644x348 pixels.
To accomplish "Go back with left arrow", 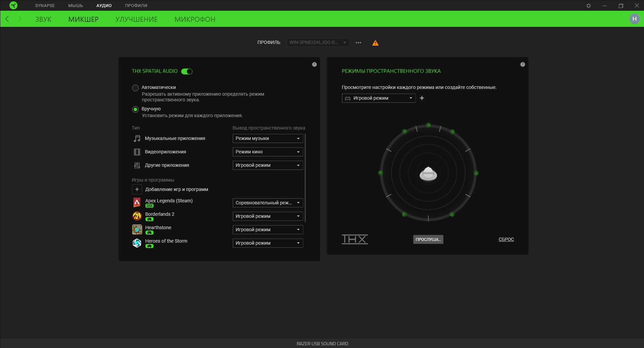I will [x=7, y=19].
